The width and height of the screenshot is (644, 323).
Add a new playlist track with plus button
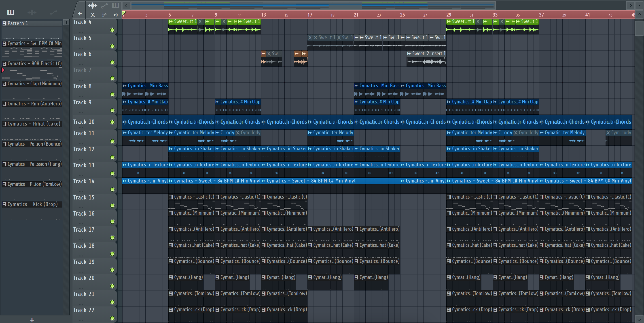coord(80,14)
